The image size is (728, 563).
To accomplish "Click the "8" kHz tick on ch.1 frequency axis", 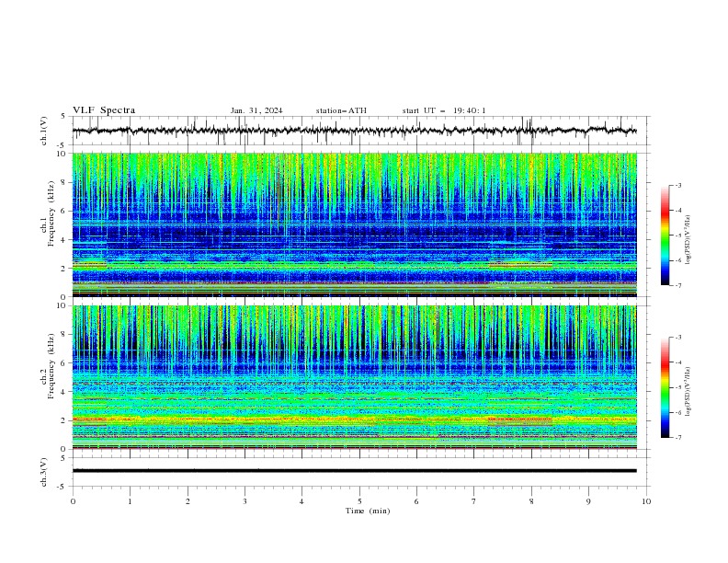I will tap(63, 182).
